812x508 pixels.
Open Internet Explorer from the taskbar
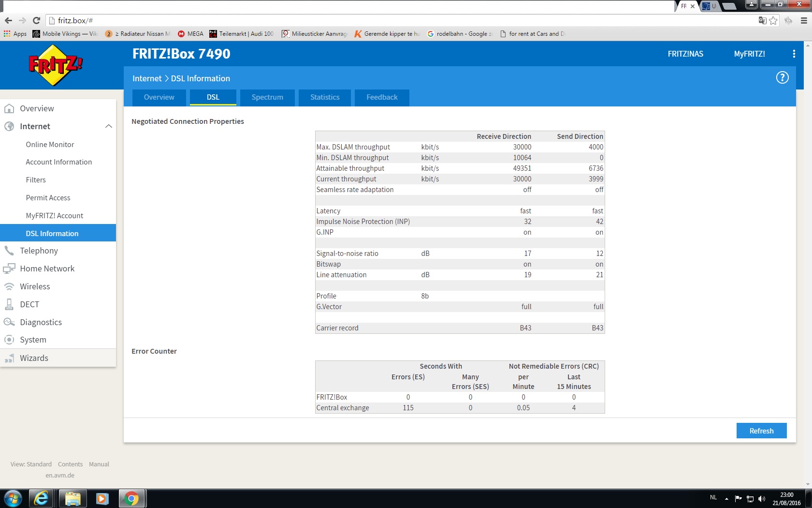[x=41, y=498]
